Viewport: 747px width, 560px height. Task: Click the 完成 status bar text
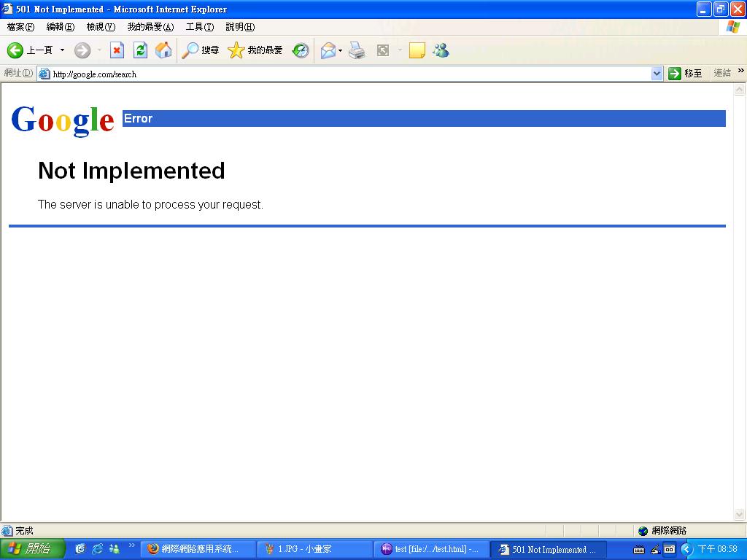click(x=24, y=531)
